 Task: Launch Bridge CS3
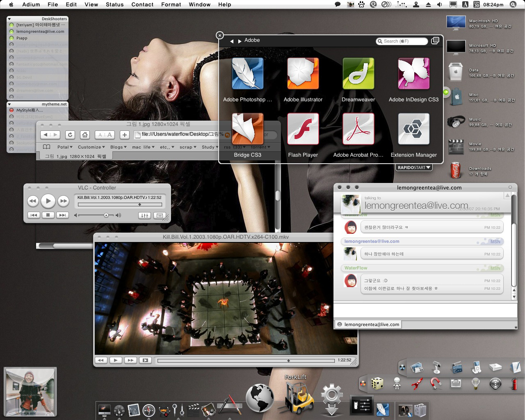[x=247, y=129]
